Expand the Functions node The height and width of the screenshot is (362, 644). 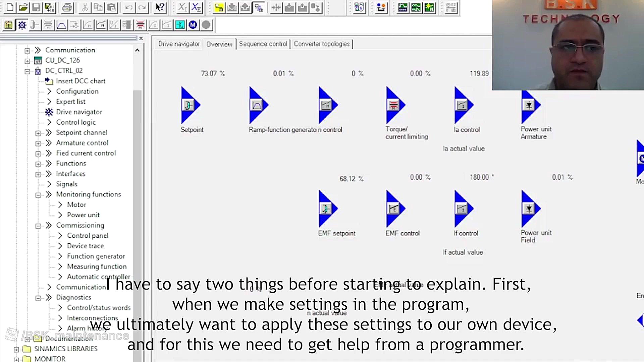coord(38,164)
